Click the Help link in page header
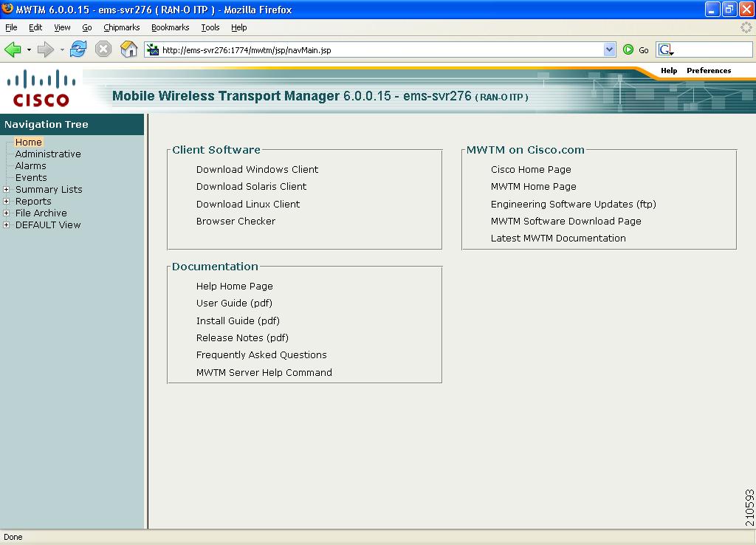Viewport: 756px width, 545px height. click(x=669, y=70)
